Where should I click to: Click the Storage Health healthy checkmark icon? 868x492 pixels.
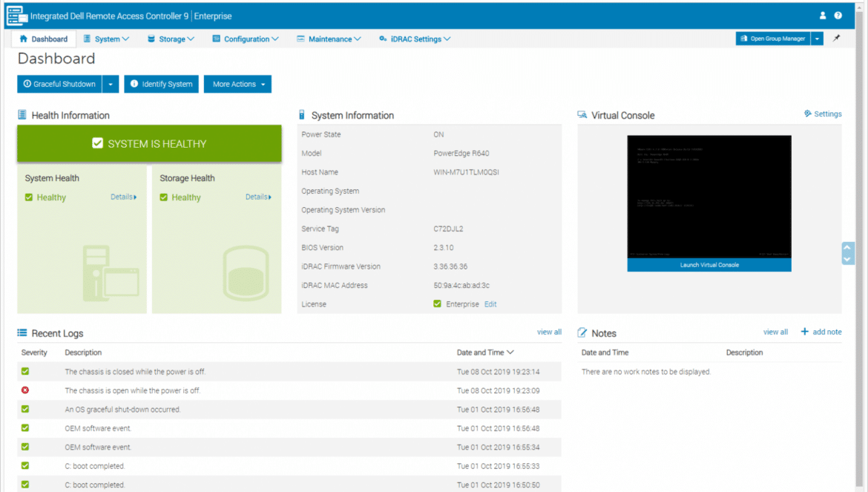click(164, 197)
